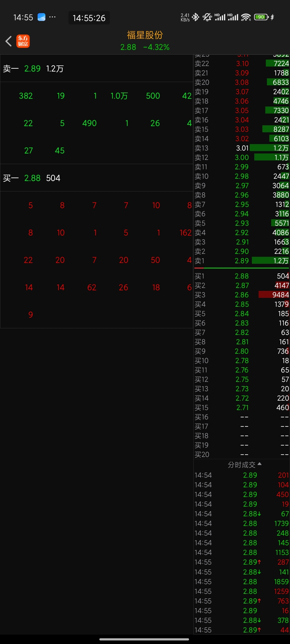The image size is (290, 644).
Task: Tap the three-dot notification overflow
Action: pyautogui.click(x=53, y=17)
